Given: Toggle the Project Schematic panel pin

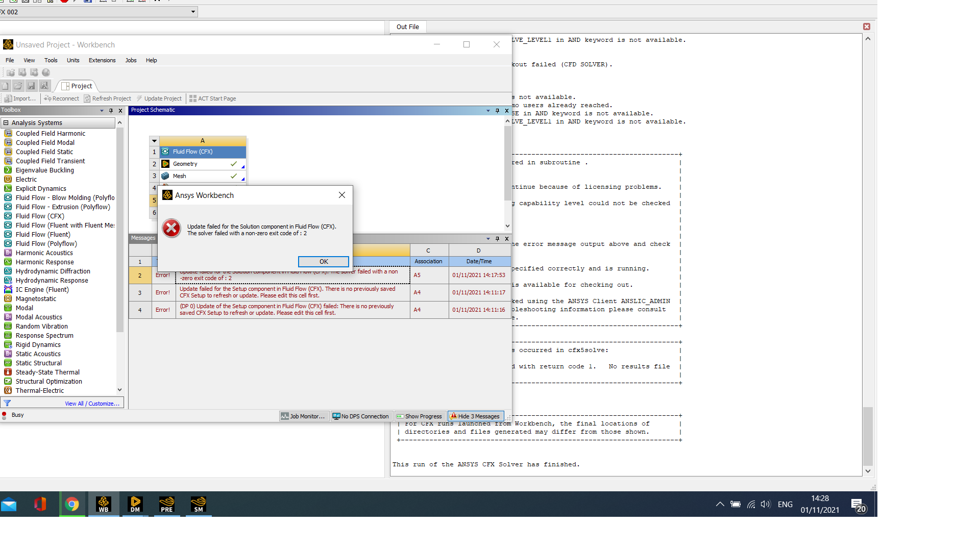Looking at the screenshot, I should click(497, 111).
